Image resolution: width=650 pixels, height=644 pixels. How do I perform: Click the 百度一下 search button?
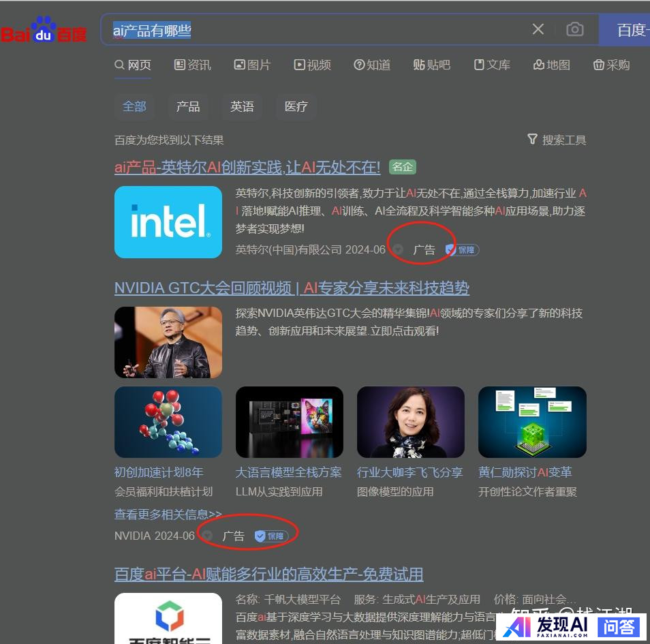(625, 29)
